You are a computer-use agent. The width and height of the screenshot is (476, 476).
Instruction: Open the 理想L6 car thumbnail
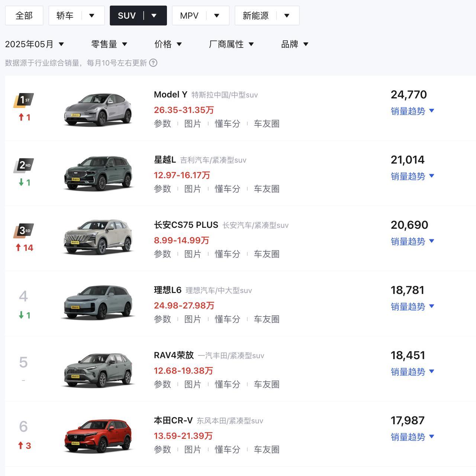(98, 303)
